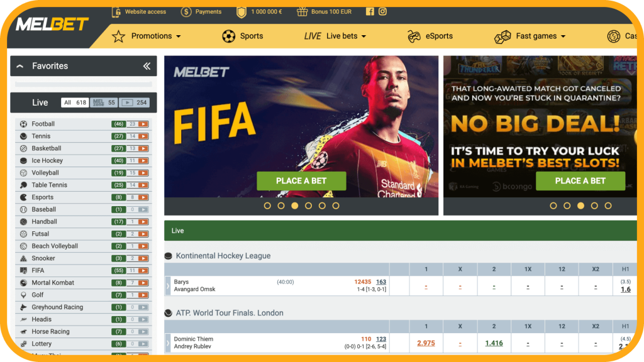Click the Promotions star icon
Image resolution: width=644 pixels, height=362 pixels.
tap(118, 36)
